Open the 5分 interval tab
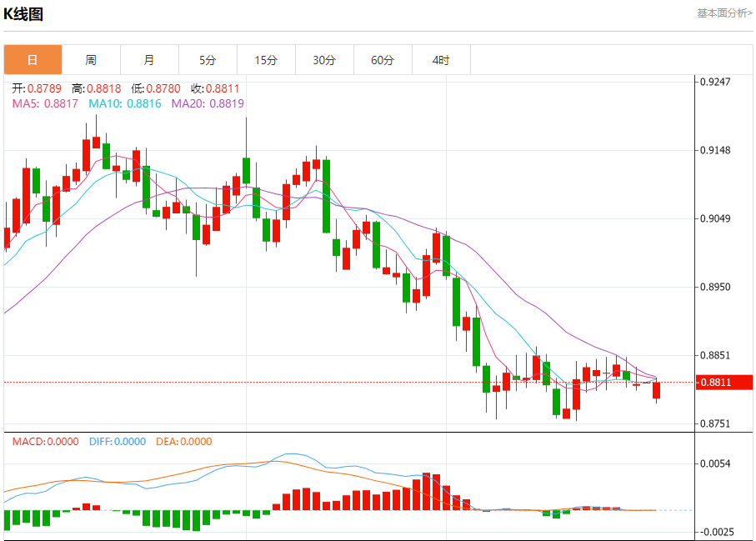The image size is (756, 541). [x=208, y=60]
